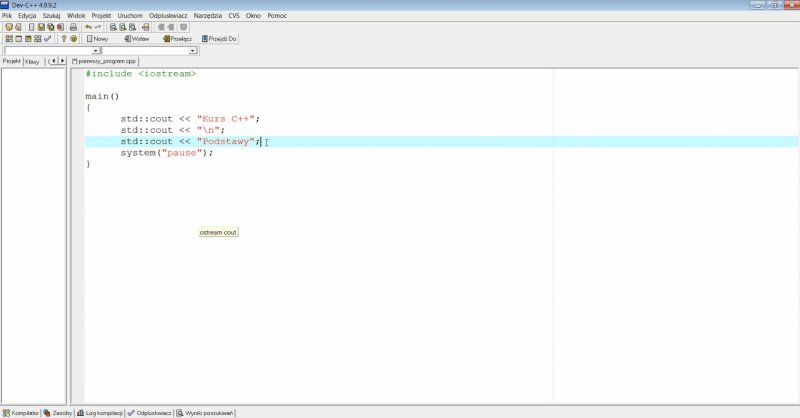This screenshot has width=800, height=418.
Task: Open the Wyniki poszukiwań bottom tab
Action: (x=205, y=412)
